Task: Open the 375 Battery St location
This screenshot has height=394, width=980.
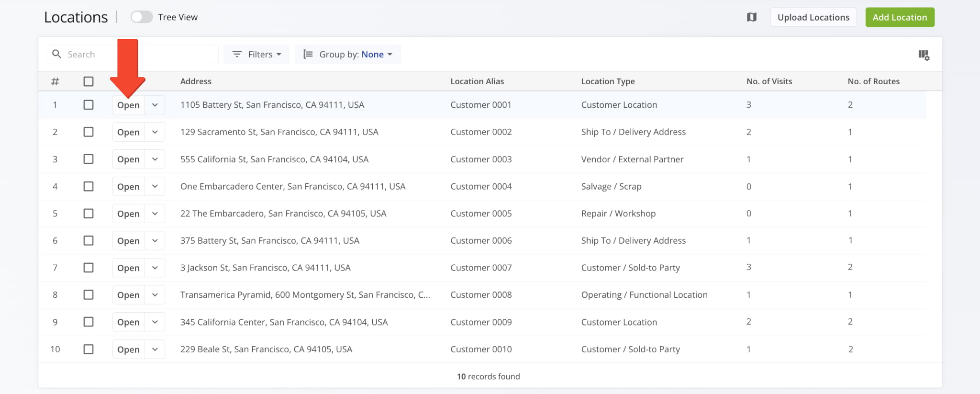Action: 128,240
